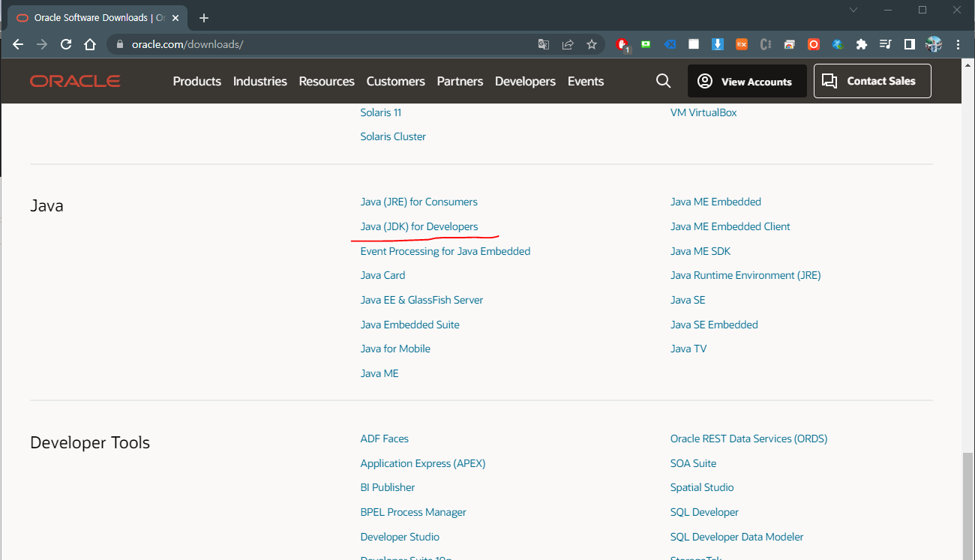
Task: View site info via the lock icon
Action: tap(120, 44)
